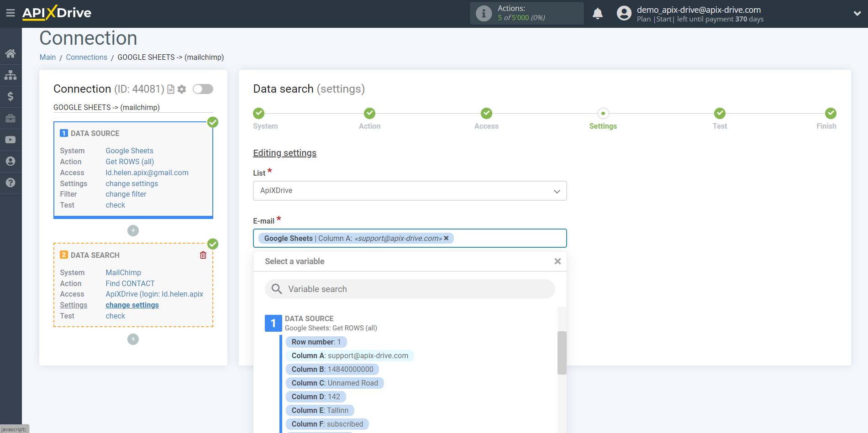Open Find CONTACT action link

pos(130,283)
